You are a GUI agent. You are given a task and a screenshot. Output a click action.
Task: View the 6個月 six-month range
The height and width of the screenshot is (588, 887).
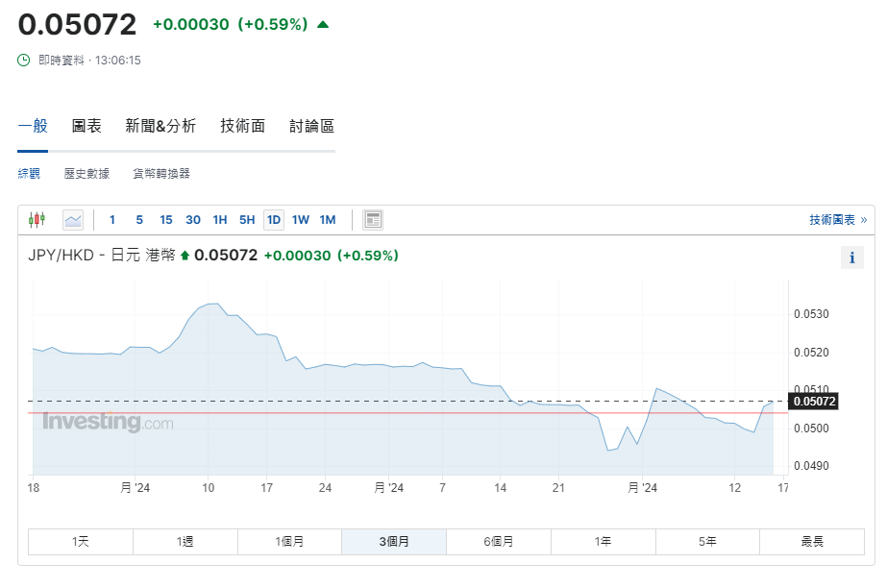pos(499,541)
